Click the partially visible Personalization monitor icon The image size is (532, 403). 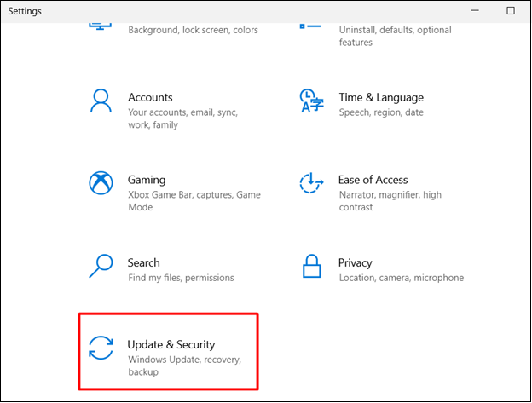(101, 26)
